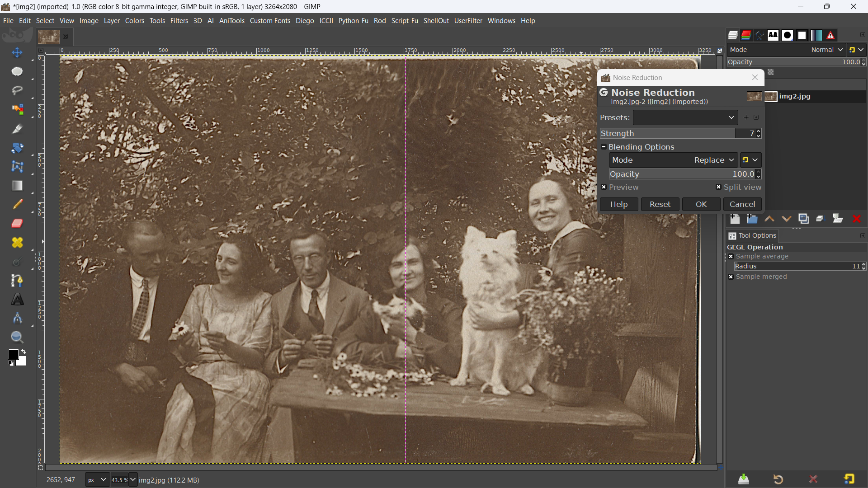Click the Reset button
Screen dimensions: 868x488
click(660, 204)
